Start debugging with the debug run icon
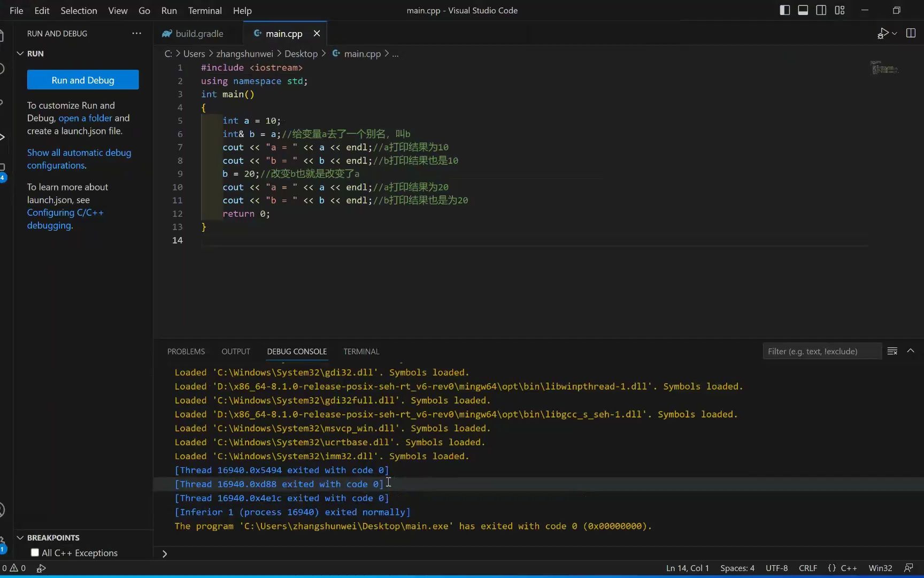Image resolution: width=924 pixels, height=578 pixels. pyautogui.click(x=882, y=33)
